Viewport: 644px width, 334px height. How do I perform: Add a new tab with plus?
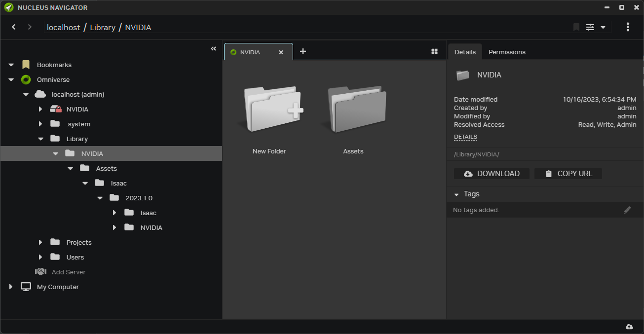(303, 51)
